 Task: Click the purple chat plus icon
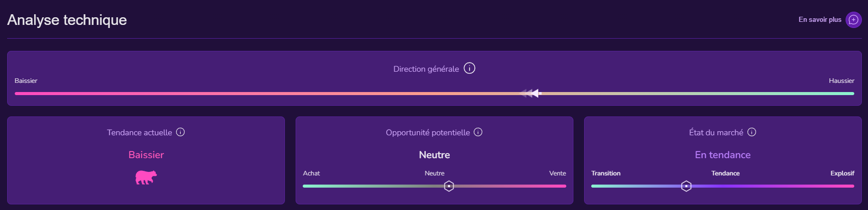coord(854,20)
